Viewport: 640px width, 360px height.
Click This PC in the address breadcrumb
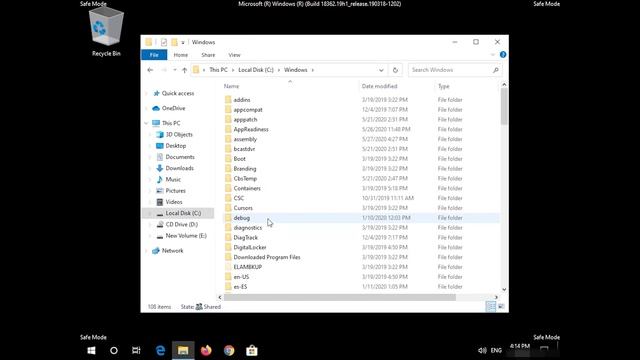218,70
